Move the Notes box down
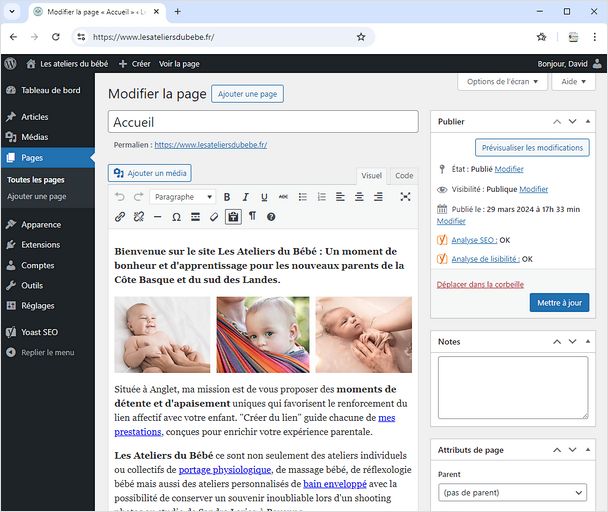Screen dimensions: 608x512 572,341
